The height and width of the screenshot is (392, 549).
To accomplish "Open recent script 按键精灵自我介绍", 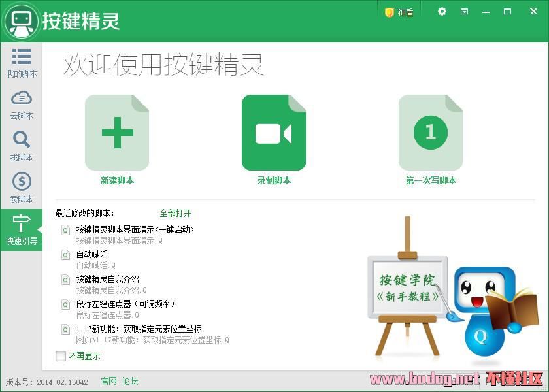I will pyautogui.click(x=108, y=279).
